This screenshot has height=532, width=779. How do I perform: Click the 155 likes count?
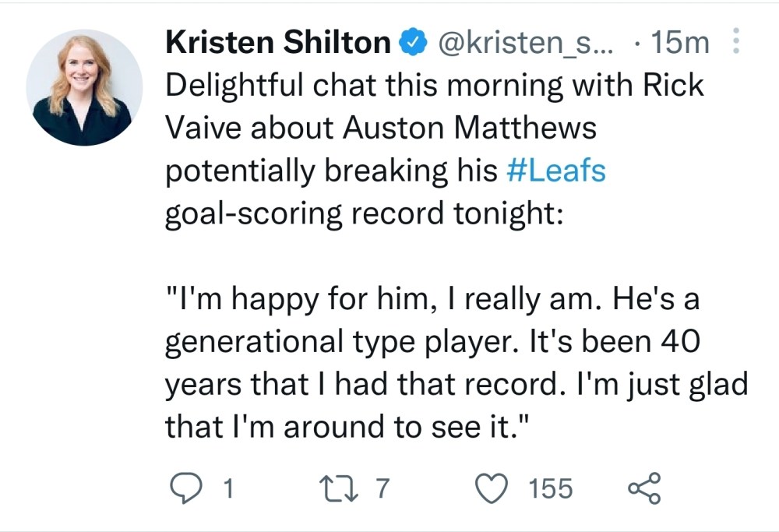[x=550, y=489]
